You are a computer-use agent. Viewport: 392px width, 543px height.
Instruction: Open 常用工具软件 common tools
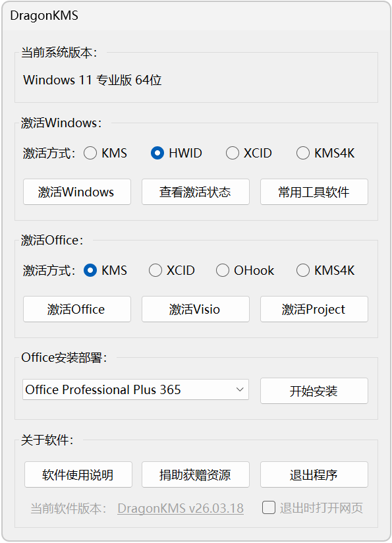(314, 192)
